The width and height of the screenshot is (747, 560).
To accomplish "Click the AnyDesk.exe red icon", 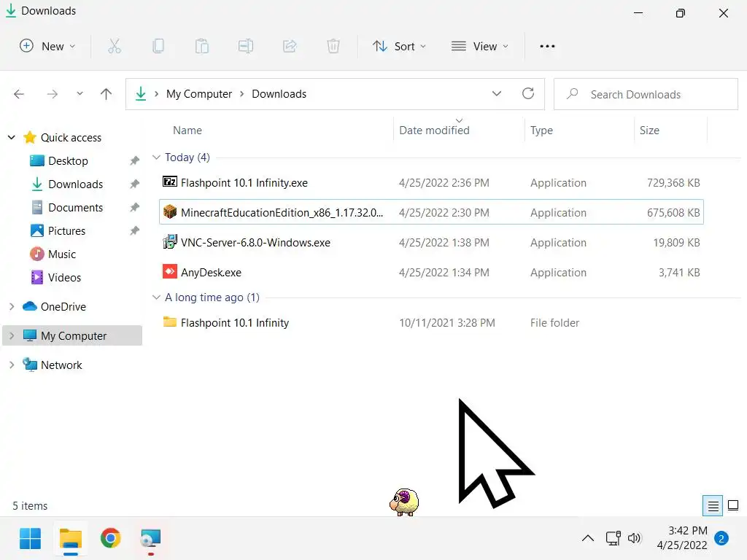I will pos(170,271).
